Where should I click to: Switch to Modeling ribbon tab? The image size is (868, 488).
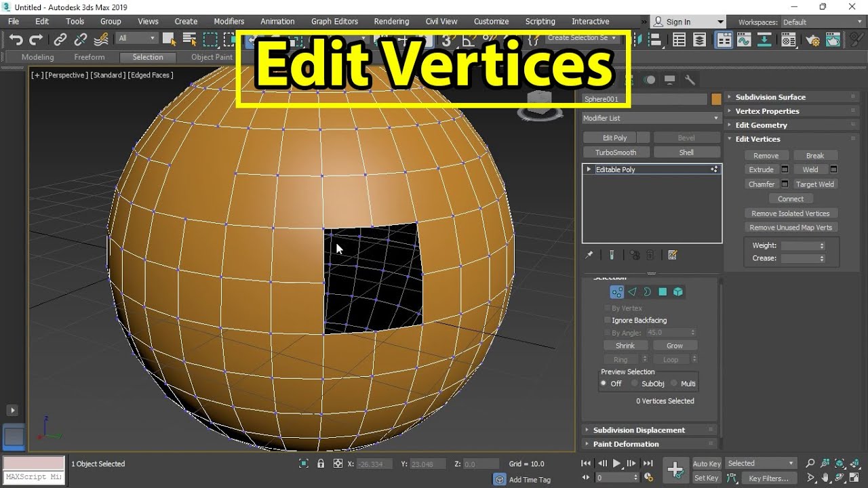[x=37, y=57]
